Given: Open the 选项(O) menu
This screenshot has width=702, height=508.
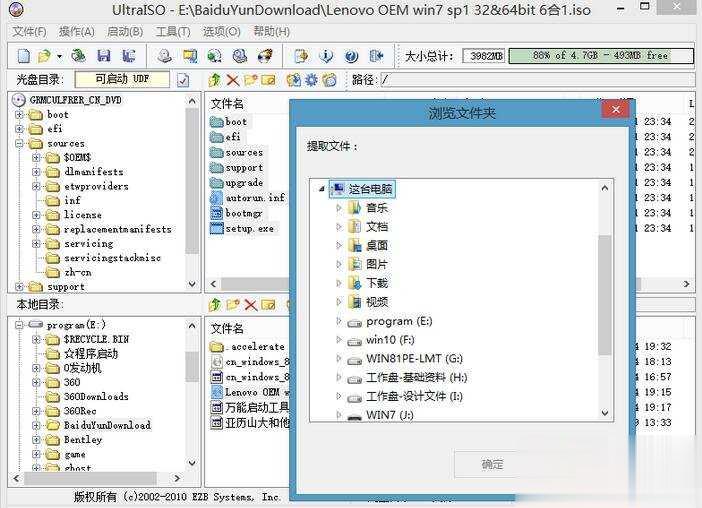Looking at the screenshot, I should point(222,32).
